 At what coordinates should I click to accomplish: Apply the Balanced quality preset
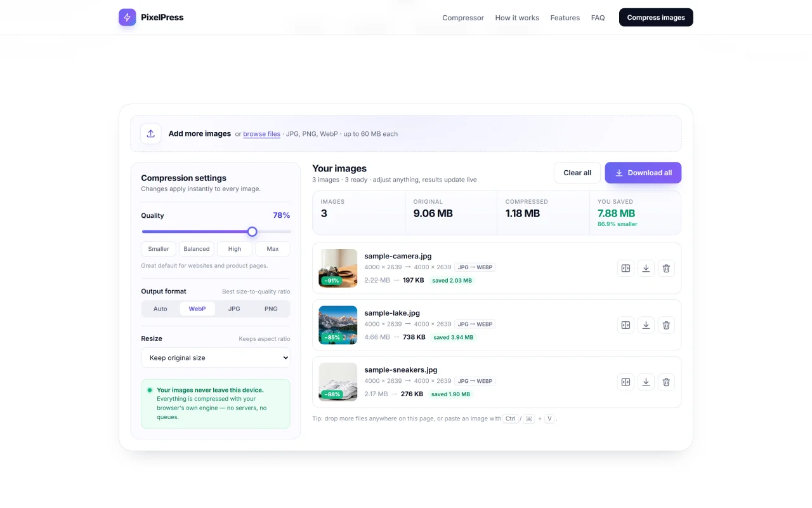coord(197,249)
